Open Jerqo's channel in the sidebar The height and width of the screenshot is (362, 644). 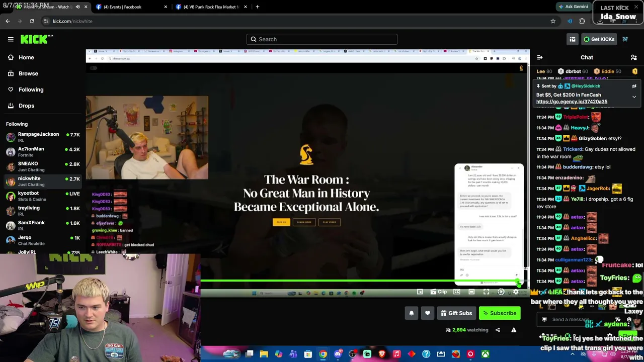click(42, 240)
